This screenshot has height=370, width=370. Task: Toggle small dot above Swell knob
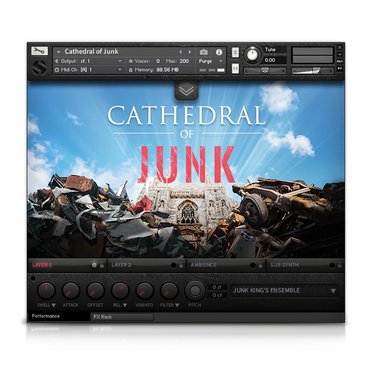coord(33,278)
